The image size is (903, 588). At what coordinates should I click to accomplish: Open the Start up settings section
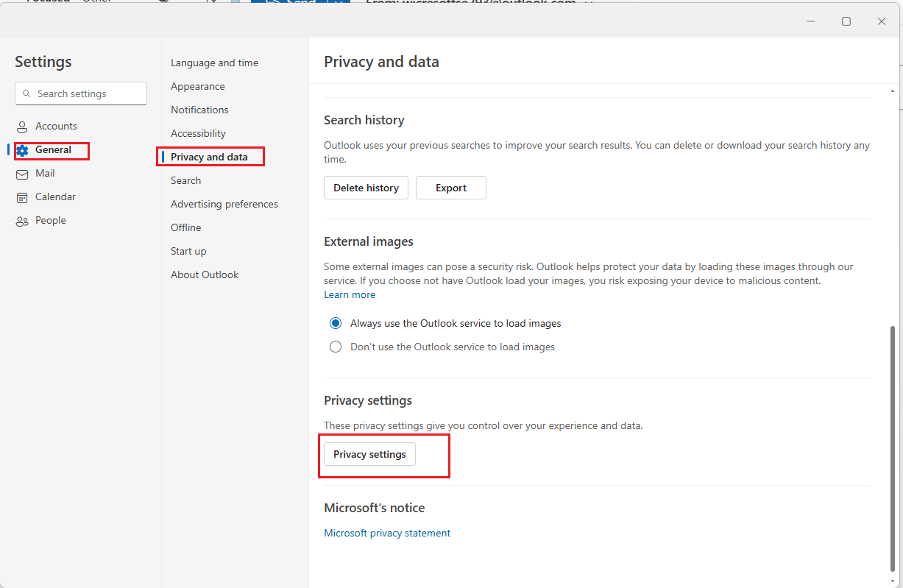point(188,251)
